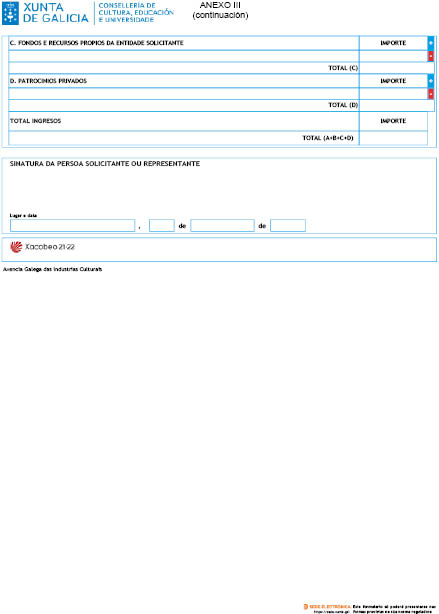Click the Xacobeo 21-22 shell logo
Viewport: 439px width, 614px height.
(x=16, y=247)
